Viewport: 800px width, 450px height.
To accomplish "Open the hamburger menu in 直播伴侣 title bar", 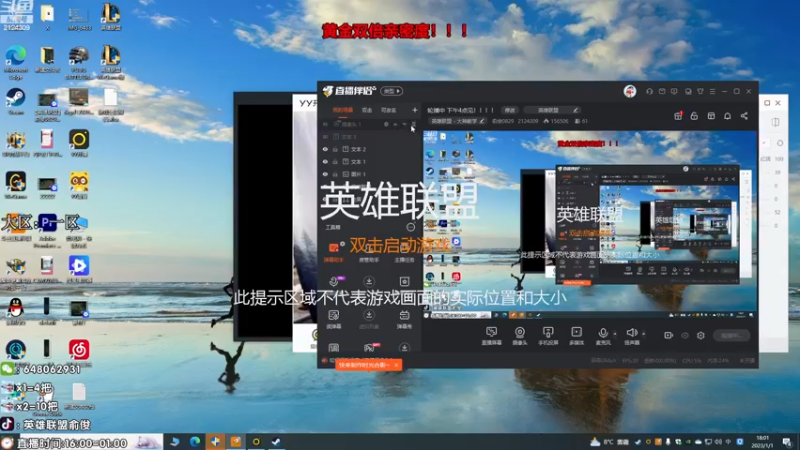I will (712, 91).
